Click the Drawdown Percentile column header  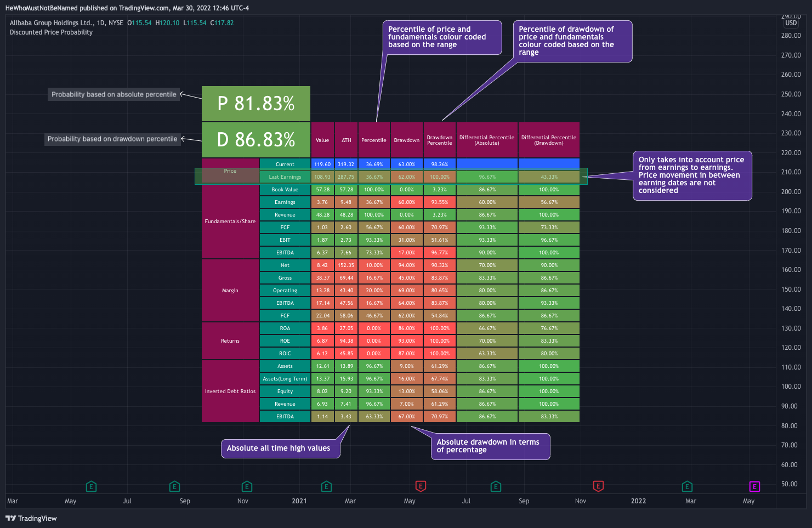(440, 140)
